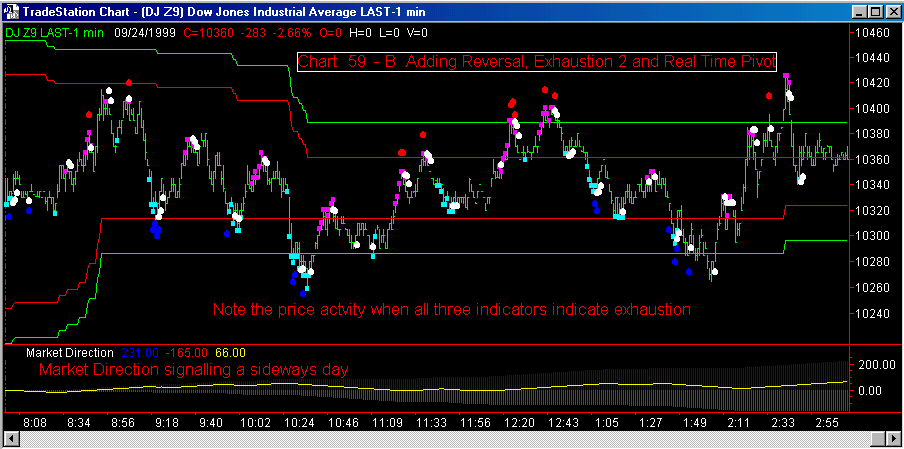Close the TradeStation Chart window
Viewport: 904px width, 449px height.
pyautogui.click(x=892, y=11)
